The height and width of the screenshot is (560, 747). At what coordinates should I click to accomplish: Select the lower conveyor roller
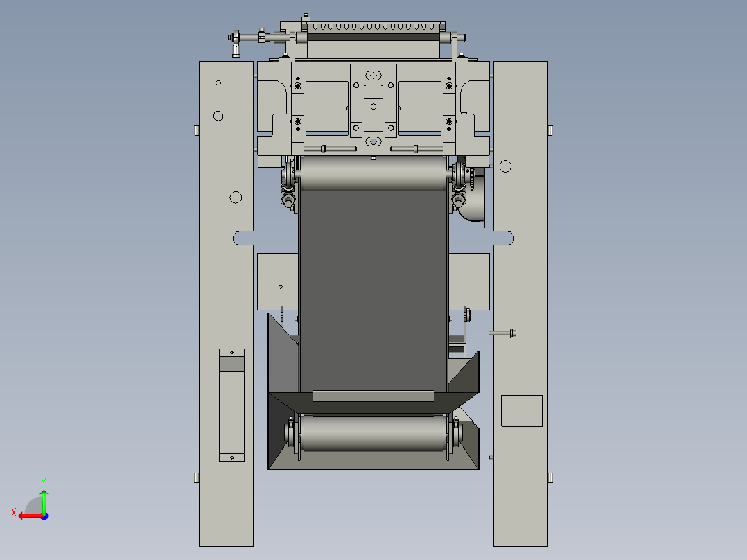(373, 432)
